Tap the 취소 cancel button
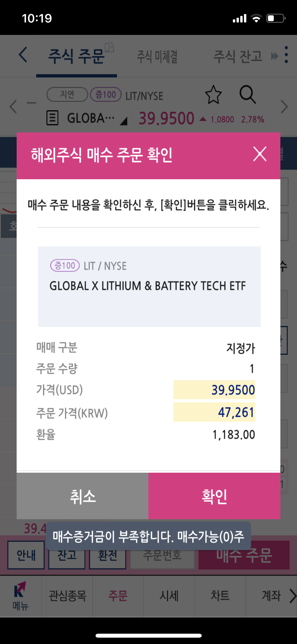Screen dimensions: 297x644 (82, 496)
